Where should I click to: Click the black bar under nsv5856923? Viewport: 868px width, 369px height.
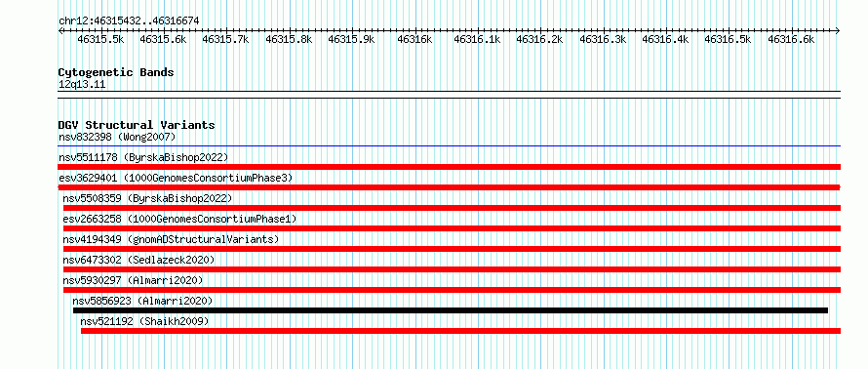coord(451,310)
